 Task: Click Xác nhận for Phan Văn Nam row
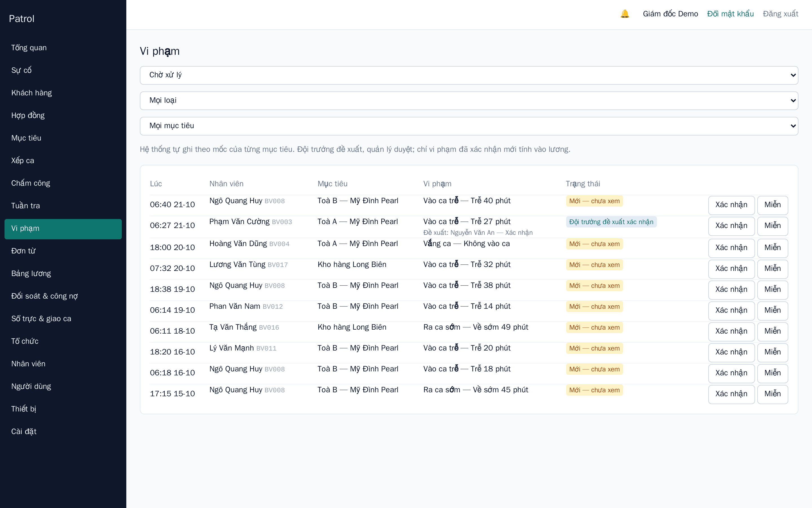731,310
